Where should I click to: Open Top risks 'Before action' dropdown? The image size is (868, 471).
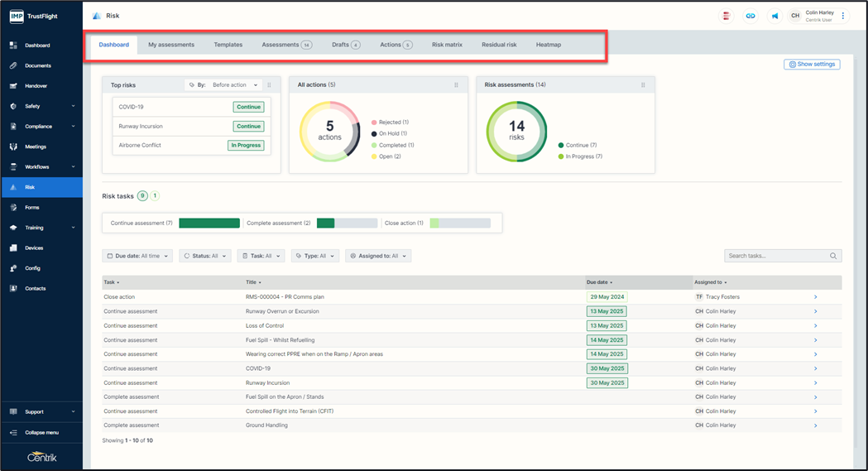(234, 85)
